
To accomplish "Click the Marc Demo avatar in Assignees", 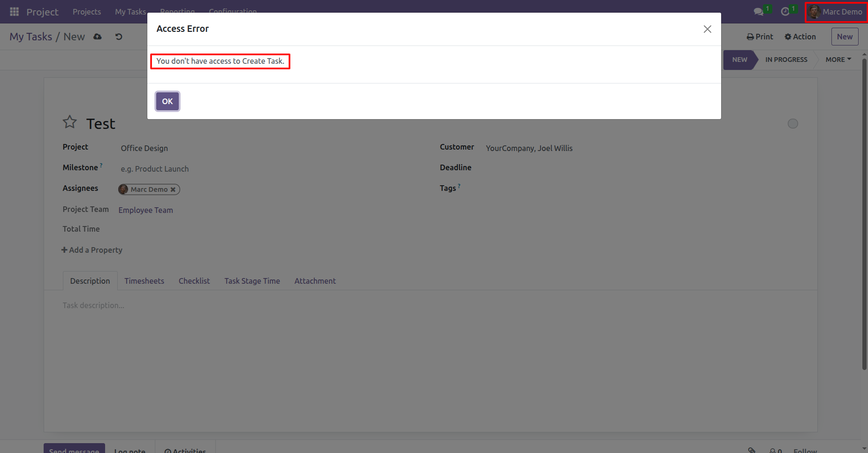I will (123, 189).
